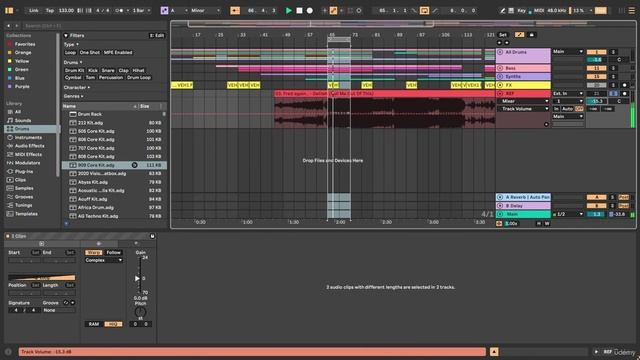Viewport: 640px width, 360px height.
Task: Toggle Draw Mode pencil icon
Action: (502, 11)
